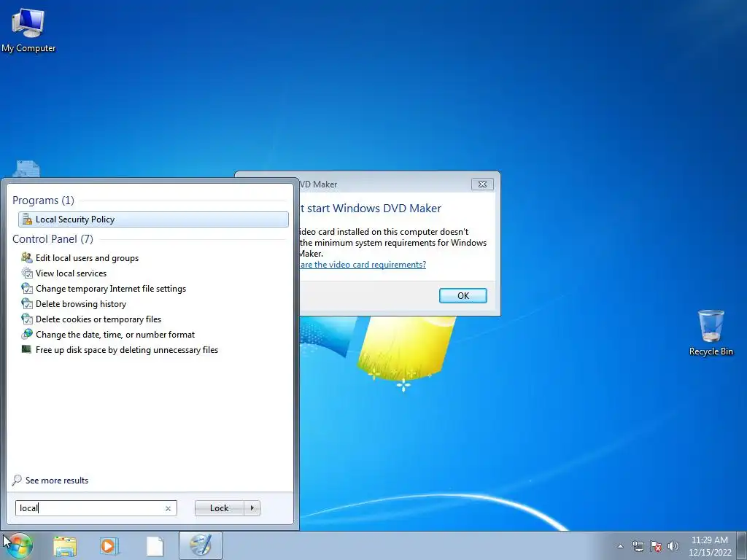
Task: Open Edit local users and groups
Action: (87, 258)
